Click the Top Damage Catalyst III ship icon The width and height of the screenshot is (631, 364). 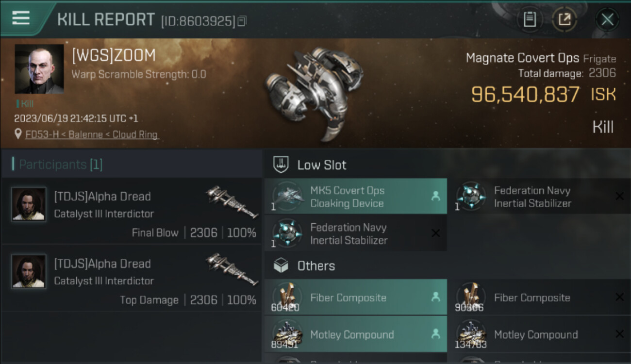pyautogui.click(x=231, y=268)
